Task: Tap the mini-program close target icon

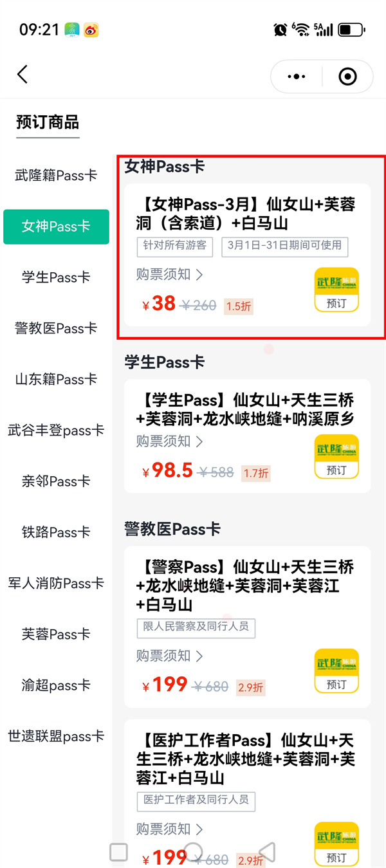Action: coord(347,77)
